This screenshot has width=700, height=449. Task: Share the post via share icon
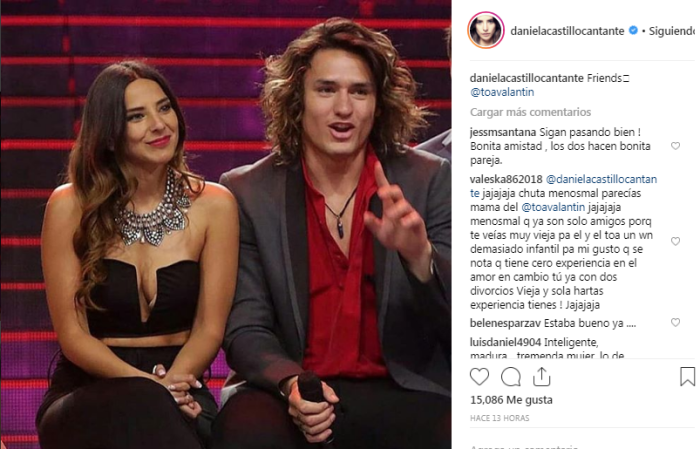[542, 376]
